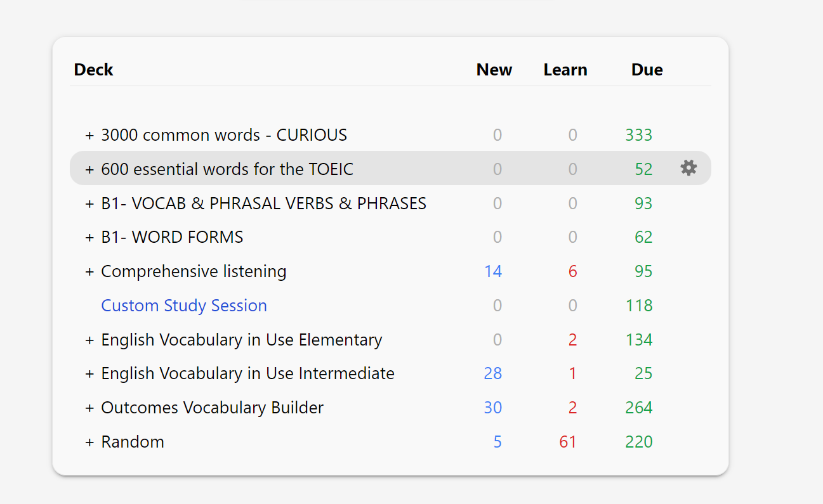Image resolution: width=823 pixels, height=504 pixels.
Task: Open 600 essential words for the TOEIC deck
Action: [x=227, y=169]
